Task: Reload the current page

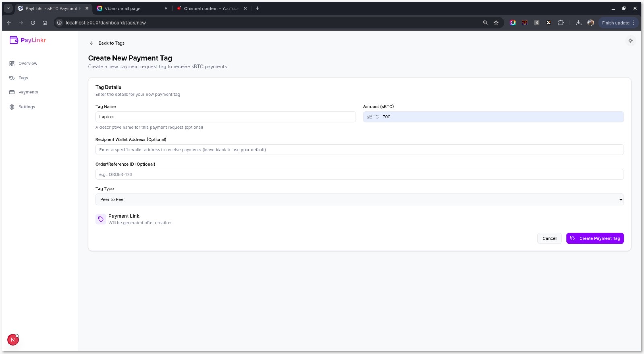Action: 33,23
